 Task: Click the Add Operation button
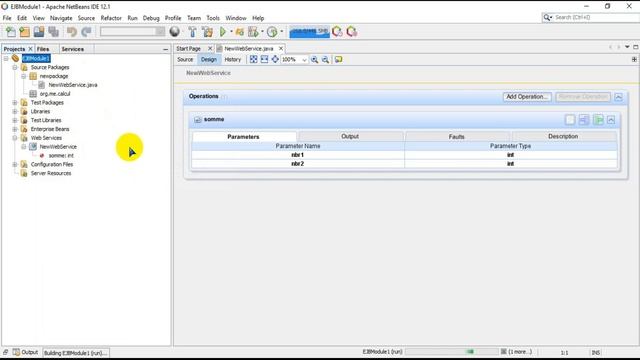pyautogui.click(x=527, y=97)
